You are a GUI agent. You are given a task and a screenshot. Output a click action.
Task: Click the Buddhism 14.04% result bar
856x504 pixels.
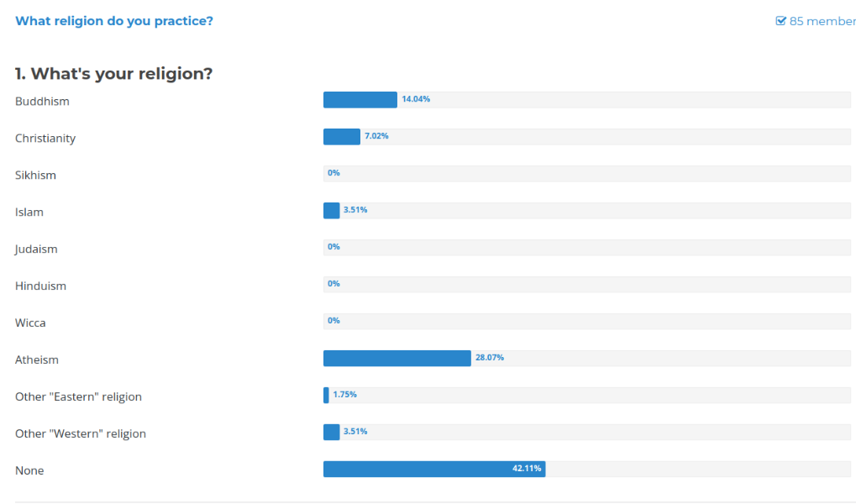point(360,100)
